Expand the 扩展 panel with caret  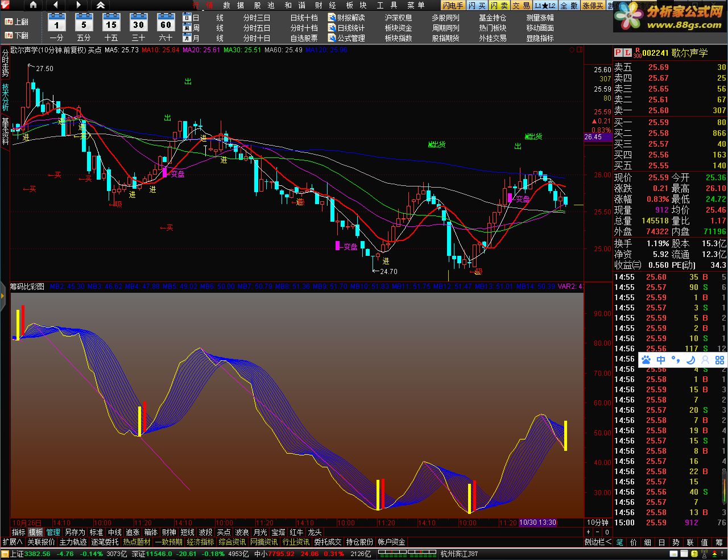13,542
